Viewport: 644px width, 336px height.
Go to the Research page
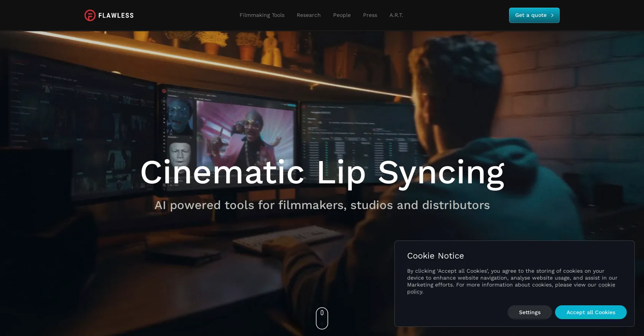tap(309, 15)
